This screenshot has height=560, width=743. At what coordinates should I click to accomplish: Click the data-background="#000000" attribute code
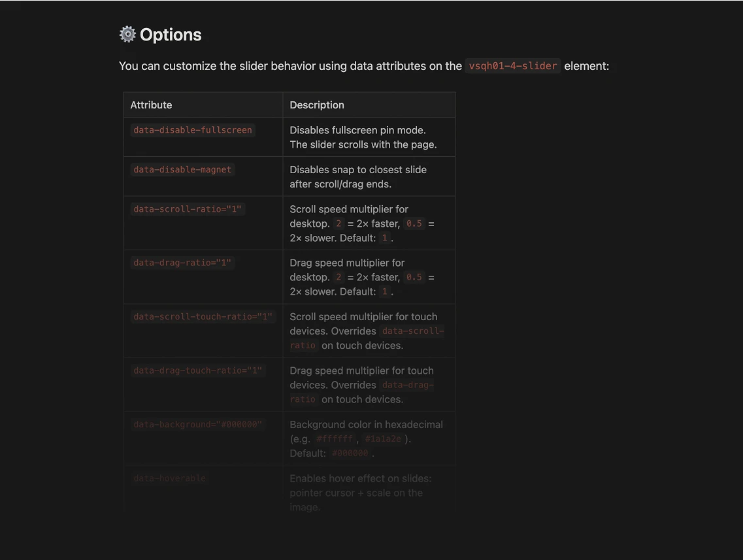197,425
